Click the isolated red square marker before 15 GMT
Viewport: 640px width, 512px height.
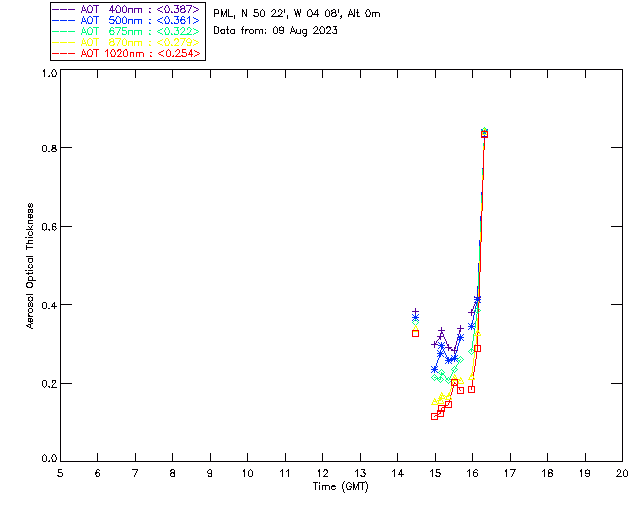pos(416,334)
